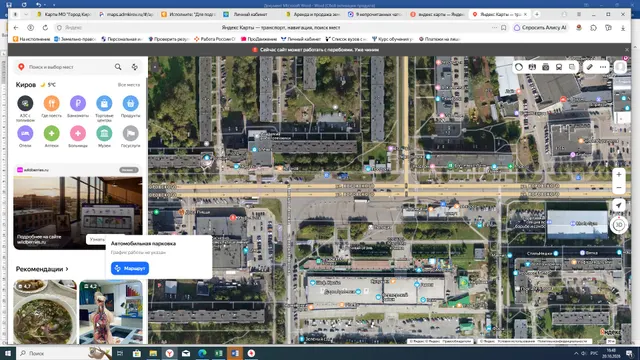Switch to 'Исполните' browser tab

[188, 14]
